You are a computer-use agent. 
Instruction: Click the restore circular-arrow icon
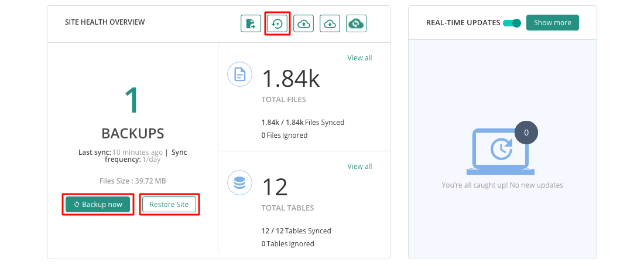pyautogui.click(x=278, y=23)
